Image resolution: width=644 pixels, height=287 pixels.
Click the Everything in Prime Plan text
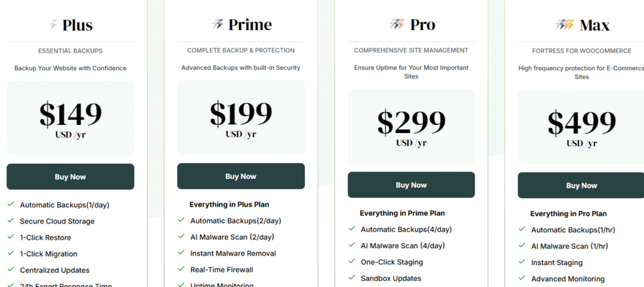pos(402,213)
